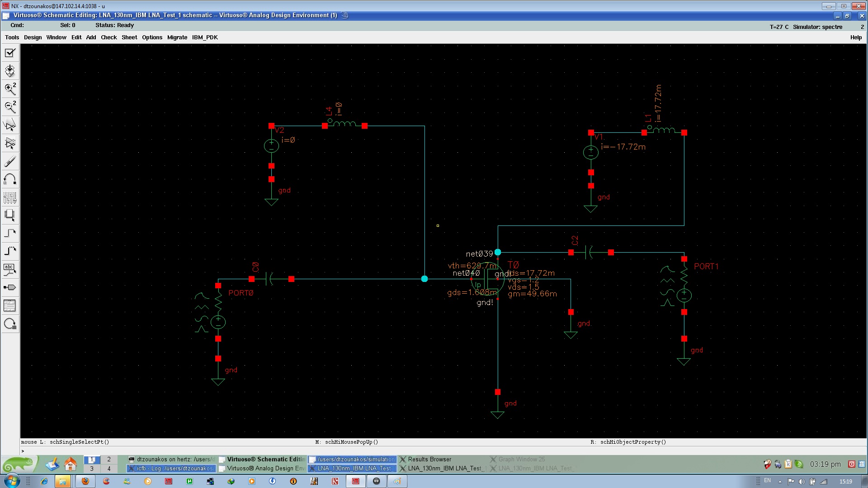
Task: Click the Check and Save icon
Action: 10,53
